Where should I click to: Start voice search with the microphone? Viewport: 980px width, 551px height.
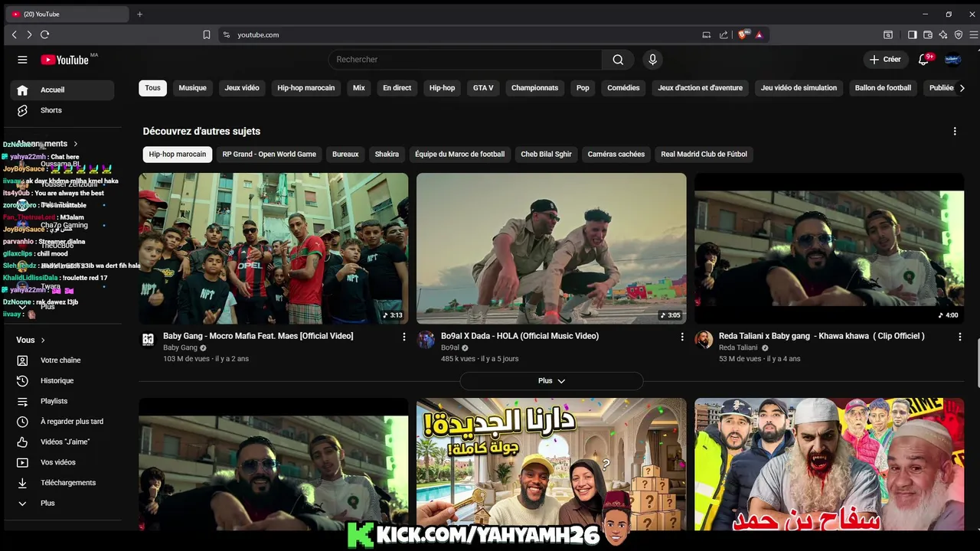pyautogui.click(x=652, y=60)
